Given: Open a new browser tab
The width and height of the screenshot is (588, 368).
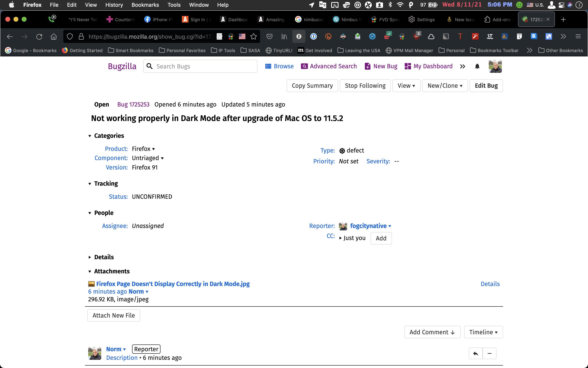Looking at the screenshot, I should [x=563, y=19].
